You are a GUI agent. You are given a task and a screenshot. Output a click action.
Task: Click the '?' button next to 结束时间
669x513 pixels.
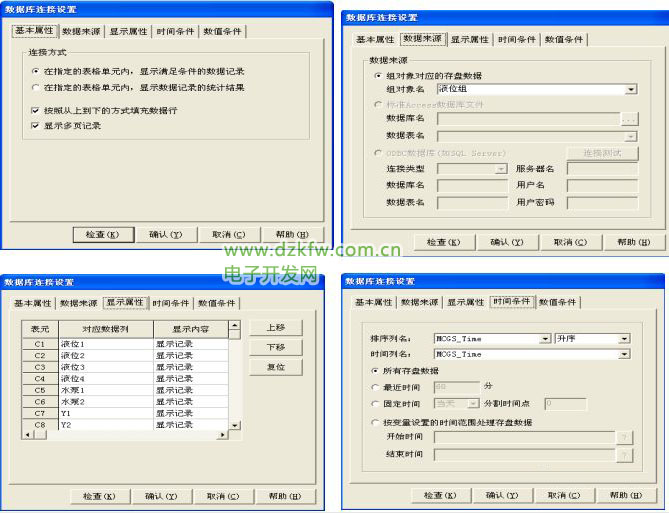pos(625,455)
